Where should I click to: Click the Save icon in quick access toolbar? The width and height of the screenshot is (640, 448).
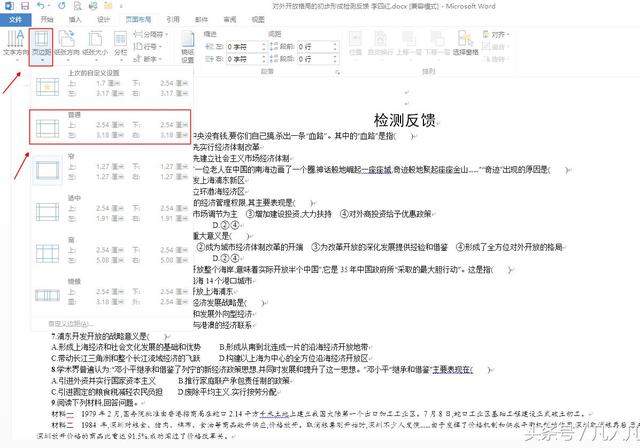point(25,6)
